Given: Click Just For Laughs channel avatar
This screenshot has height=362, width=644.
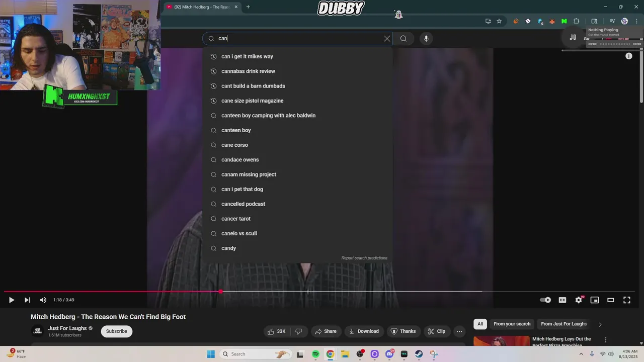Looking at the screenshot, I should pyautogui.click(x=38, y=331).
